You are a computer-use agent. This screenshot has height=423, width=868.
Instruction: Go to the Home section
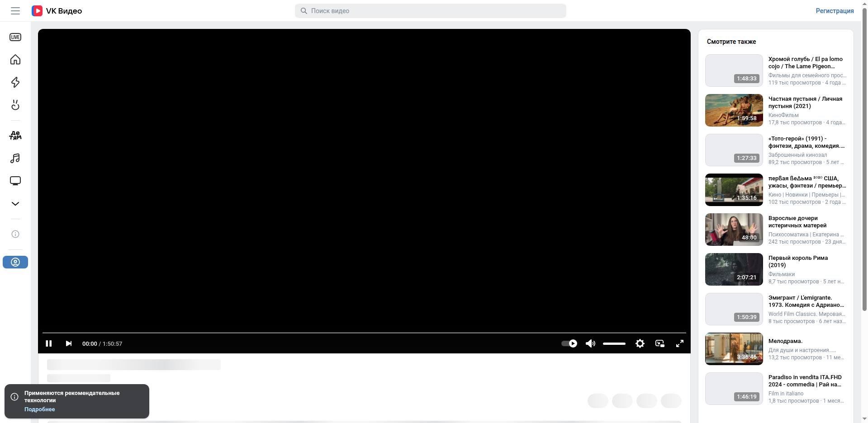coord(15,60)
